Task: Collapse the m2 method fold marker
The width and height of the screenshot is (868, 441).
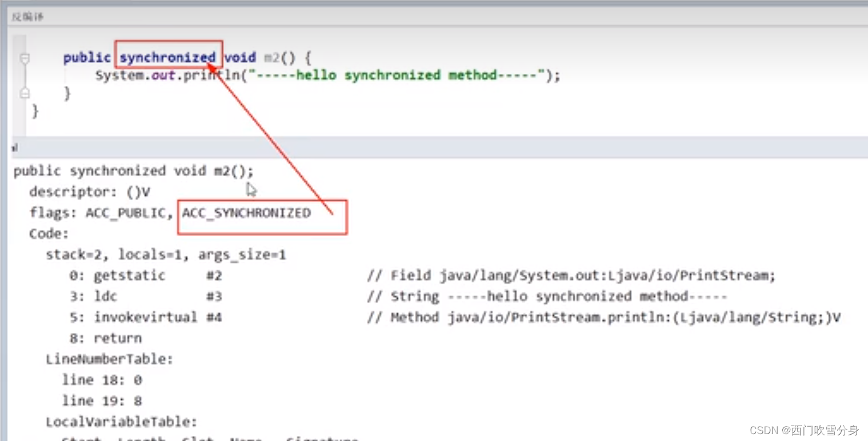Action: 25,58
